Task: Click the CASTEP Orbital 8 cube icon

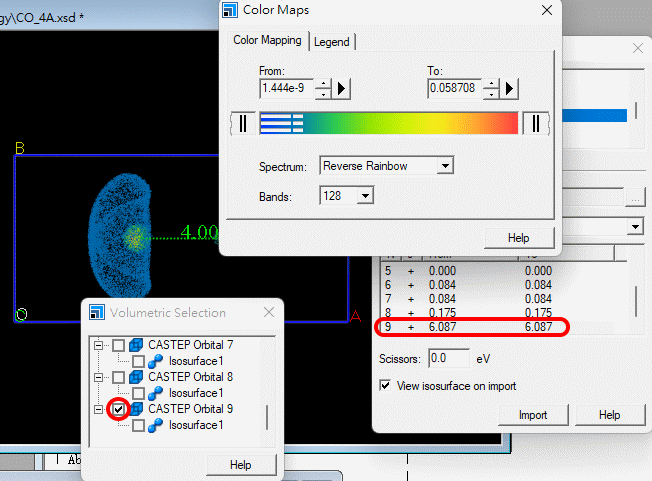Action: [137, 377]
